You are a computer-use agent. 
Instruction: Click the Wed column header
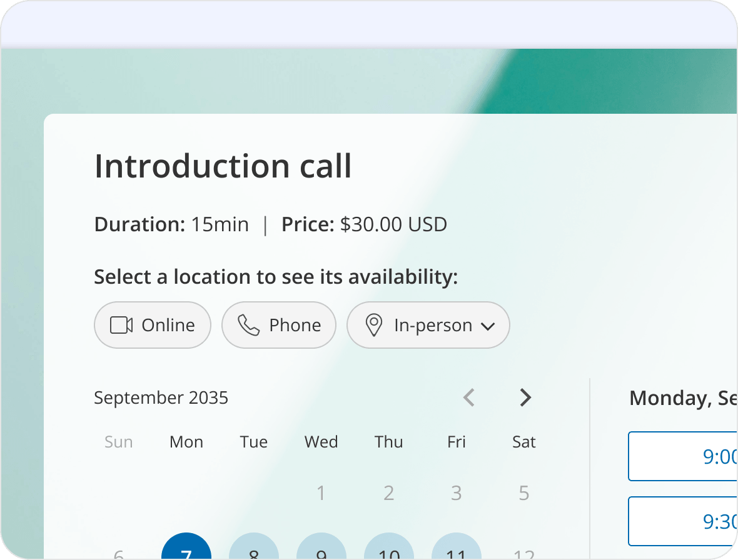[321, 442]
